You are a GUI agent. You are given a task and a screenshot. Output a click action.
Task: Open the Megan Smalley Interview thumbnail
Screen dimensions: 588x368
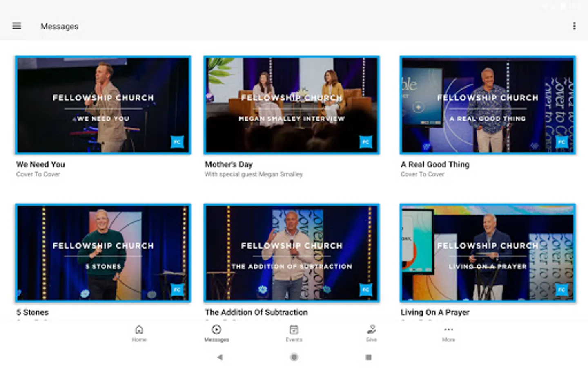click(292, 105)
